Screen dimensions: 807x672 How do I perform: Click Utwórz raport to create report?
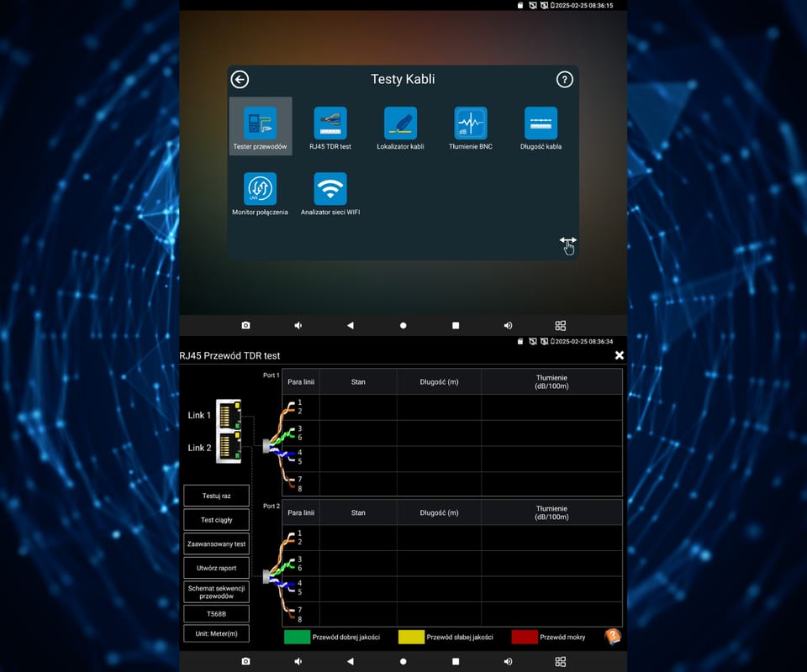(x=217, y=568)
